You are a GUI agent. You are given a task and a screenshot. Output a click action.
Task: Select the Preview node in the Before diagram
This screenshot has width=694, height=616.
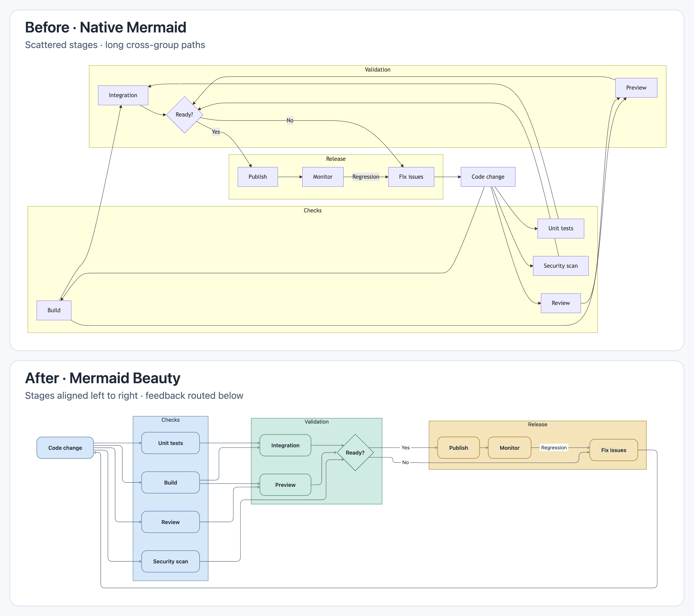point(636,88)
